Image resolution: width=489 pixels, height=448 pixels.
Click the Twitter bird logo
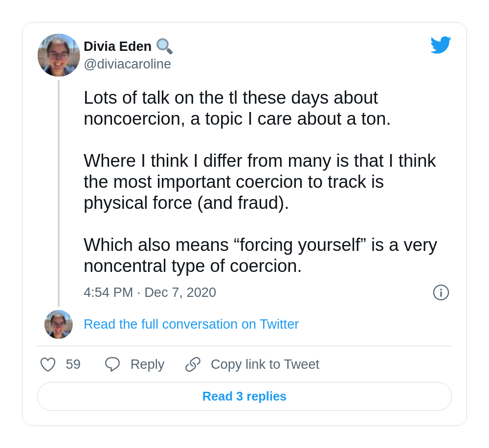441,45
